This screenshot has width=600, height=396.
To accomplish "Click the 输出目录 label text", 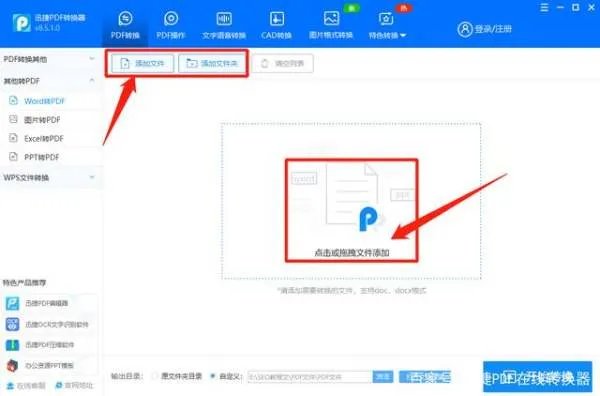I will tap(127, 376).
